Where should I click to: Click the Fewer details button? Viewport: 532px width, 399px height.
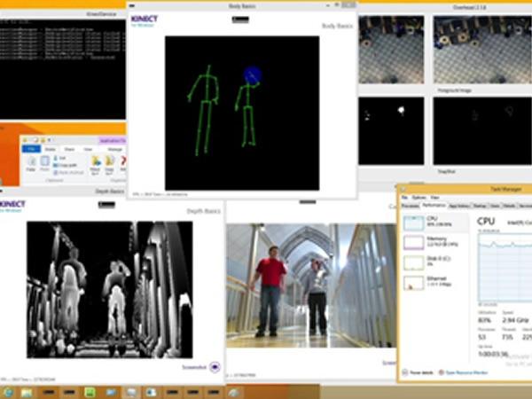pyautogui.click(x=418, y=372)
